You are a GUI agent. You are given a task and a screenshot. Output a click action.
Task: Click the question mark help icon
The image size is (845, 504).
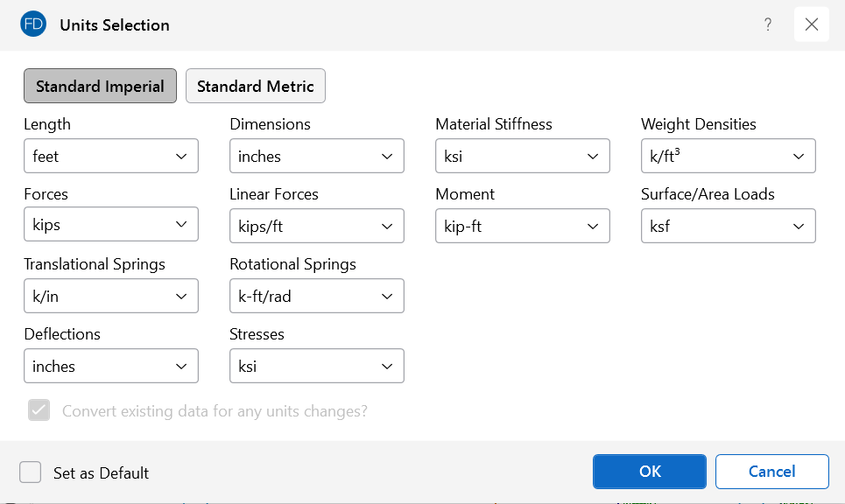click(768, 25)
